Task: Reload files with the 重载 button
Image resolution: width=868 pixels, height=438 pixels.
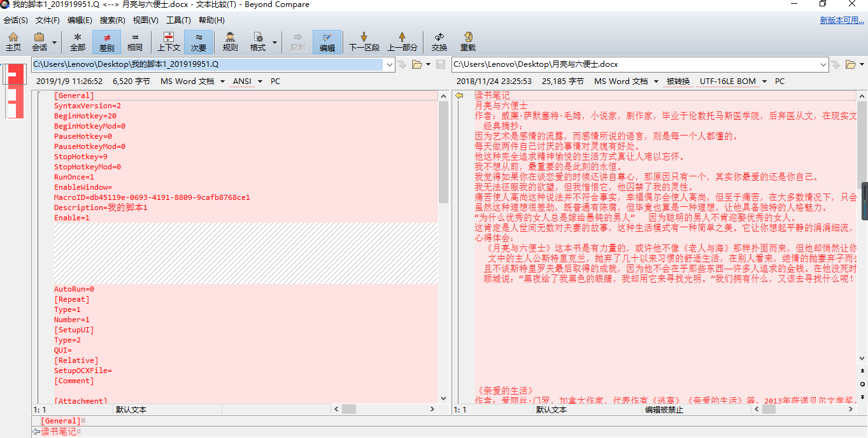Action: 468,41
